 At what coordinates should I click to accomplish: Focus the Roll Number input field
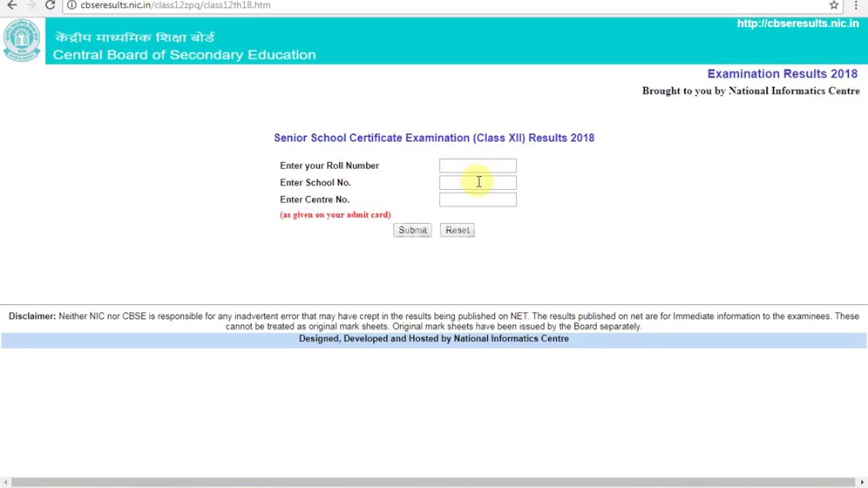(477, 165)
